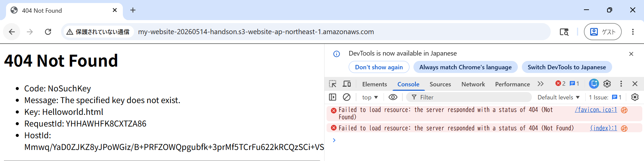This screenshot has height=161, width=644.
Task: Switch to the Network tab
Action: (x=473, y=84)
